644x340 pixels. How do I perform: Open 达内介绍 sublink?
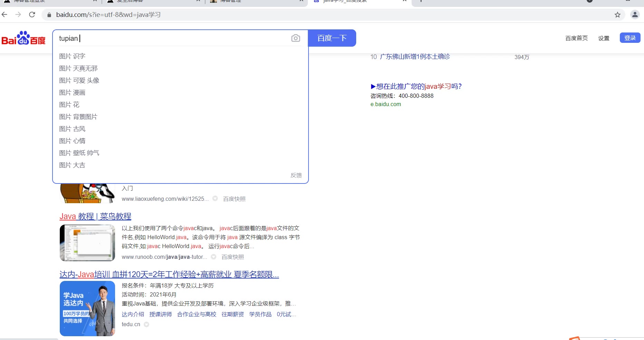133,314
